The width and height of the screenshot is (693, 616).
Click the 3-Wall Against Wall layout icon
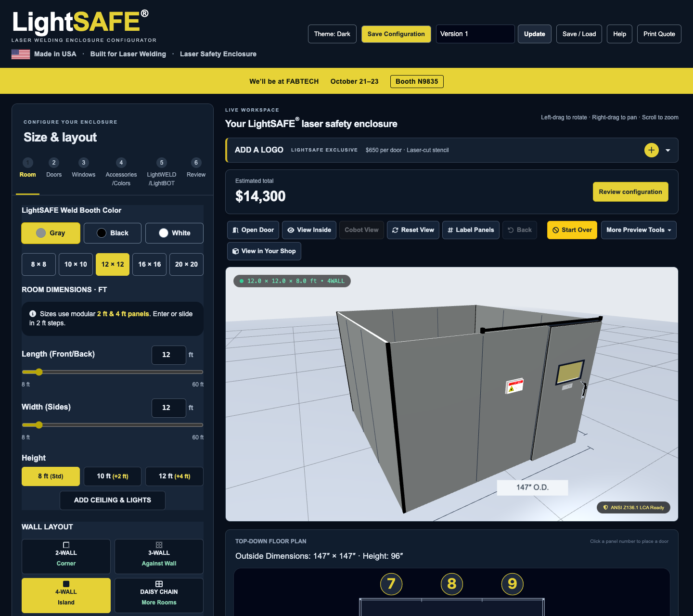159,545
